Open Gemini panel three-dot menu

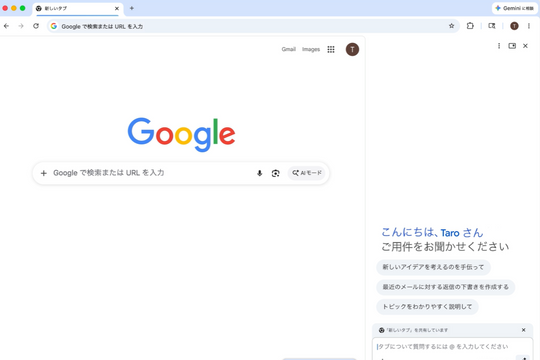[x=499, y=46]
